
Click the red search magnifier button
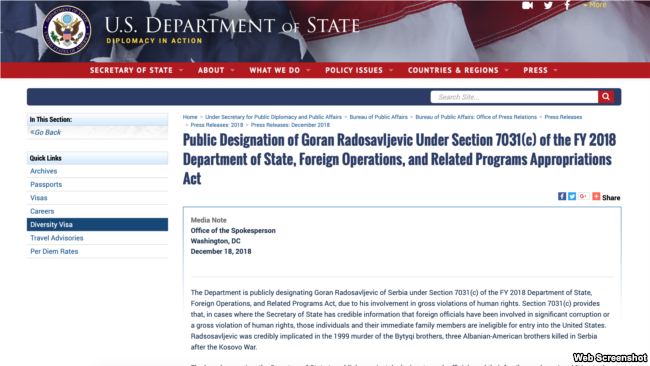[x=606, y=97]
